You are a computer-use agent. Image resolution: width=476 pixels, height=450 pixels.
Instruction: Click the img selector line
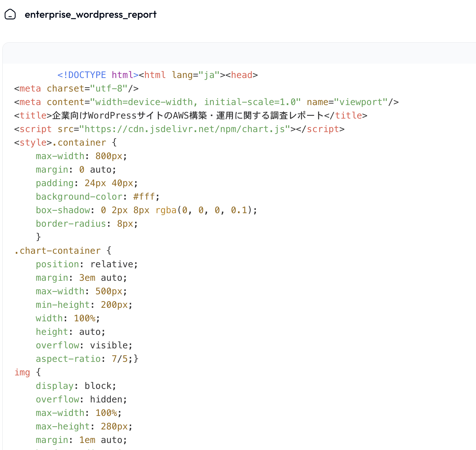[28, 372]
